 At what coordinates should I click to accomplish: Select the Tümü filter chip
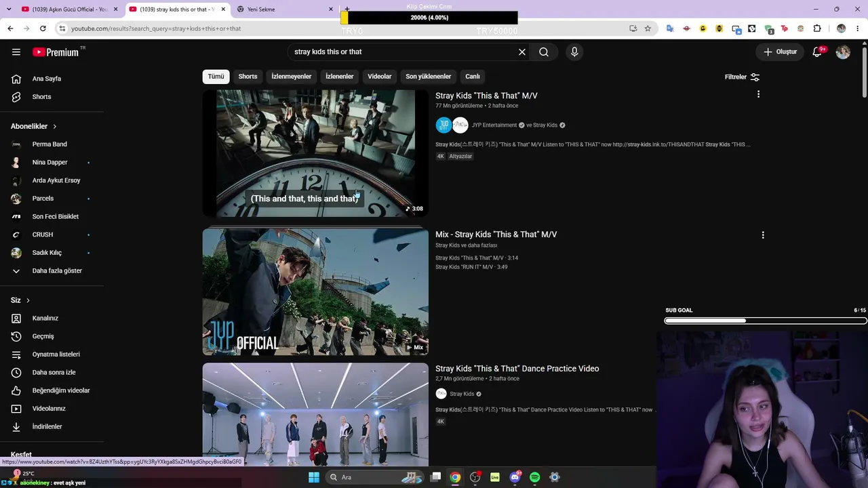tap(216, 77)
